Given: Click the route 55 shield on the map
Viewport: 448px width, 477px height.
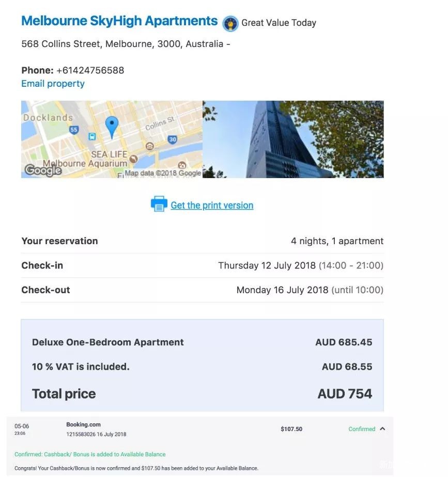Looking at the screenshot, I should (74, 130).
